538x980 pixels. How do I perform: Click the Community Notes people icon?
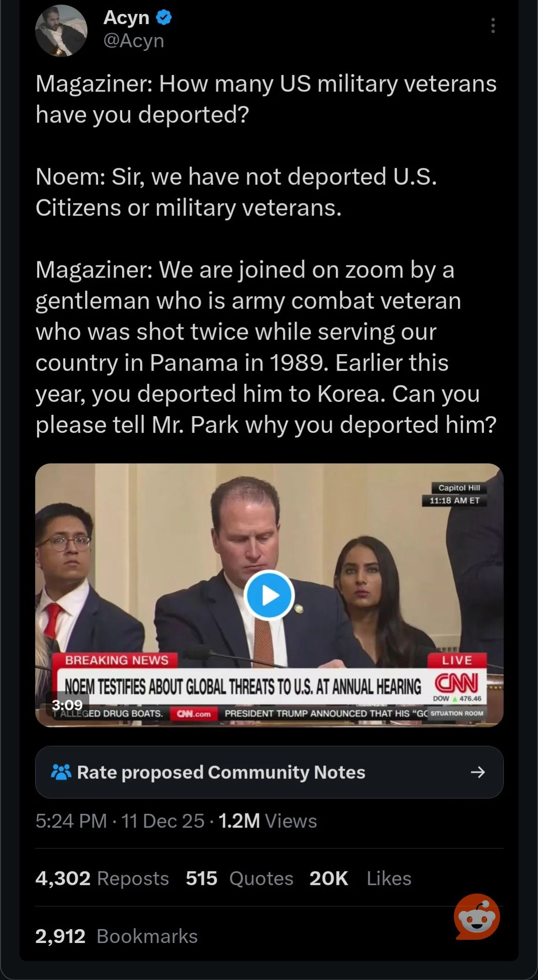click(x=61, y=772)
